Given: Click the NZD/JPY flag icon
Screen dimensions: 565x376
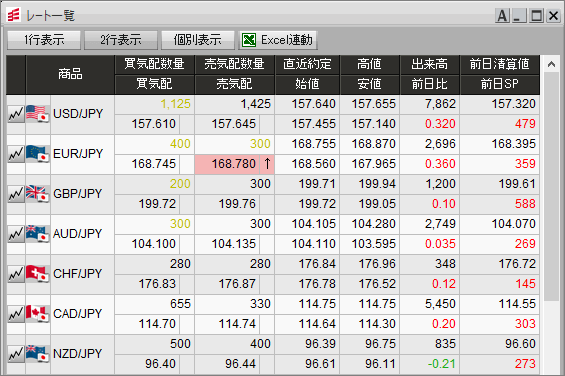Looking at the screenshot, I should 37,354.
